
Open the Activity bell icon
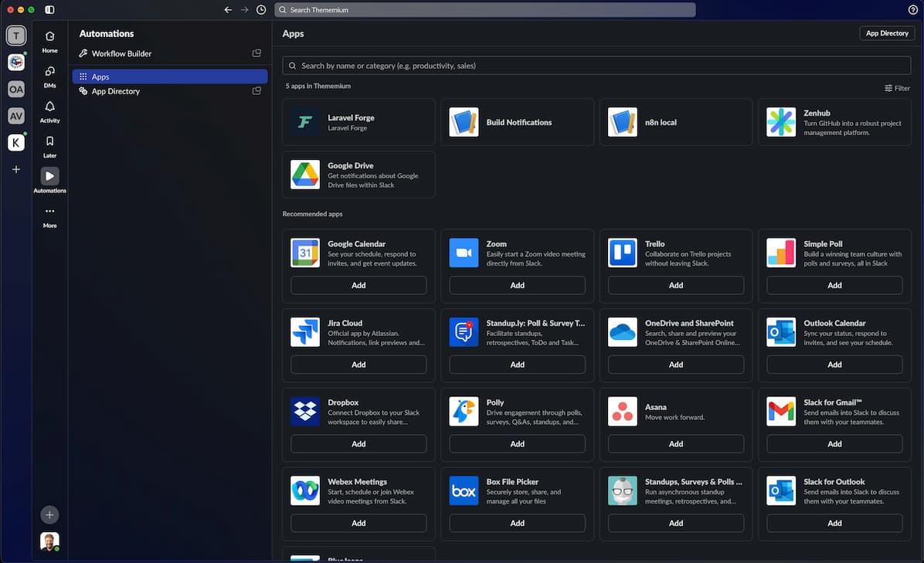[x=49, y=111]
